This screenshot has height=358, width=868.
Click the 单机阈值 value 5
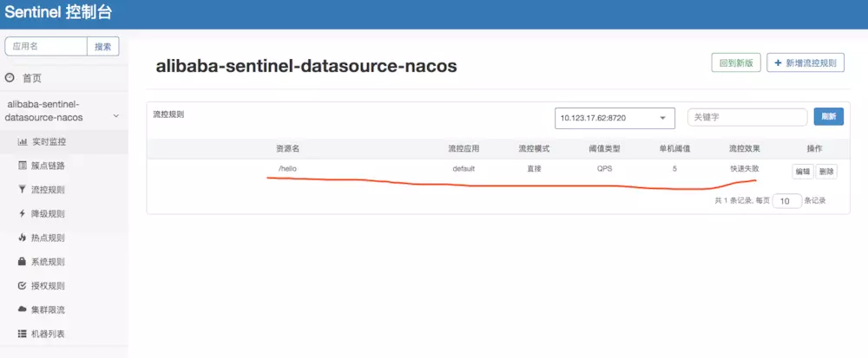coord(674,169)
